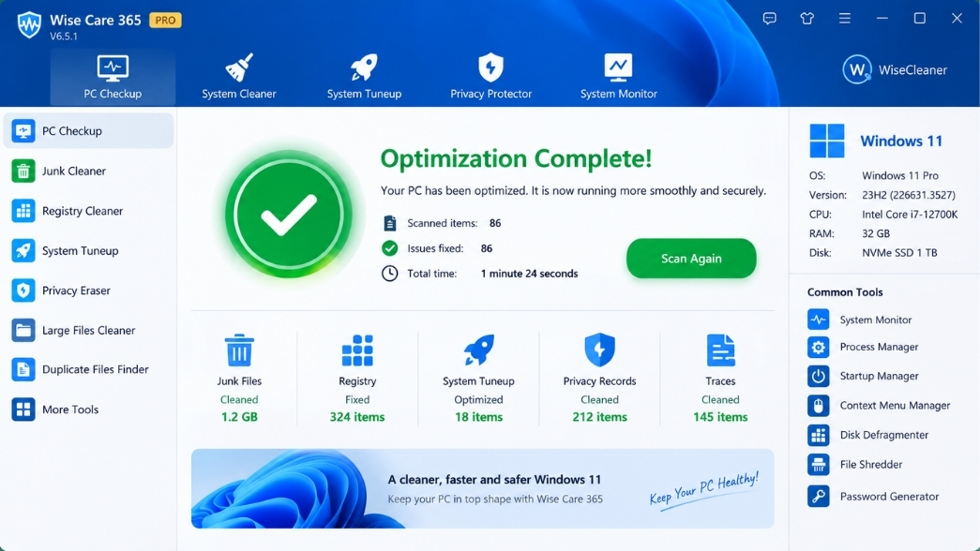Select PC Checkup in the sidebar

(88, 130)
